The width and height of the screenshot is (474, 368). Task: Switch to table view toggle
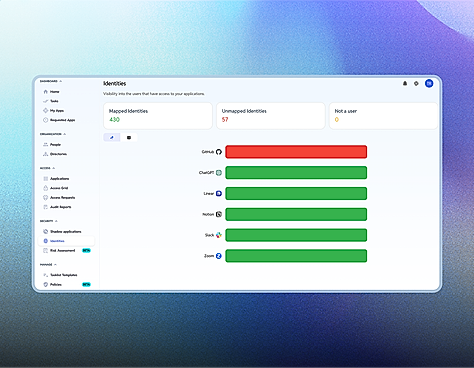129,137
